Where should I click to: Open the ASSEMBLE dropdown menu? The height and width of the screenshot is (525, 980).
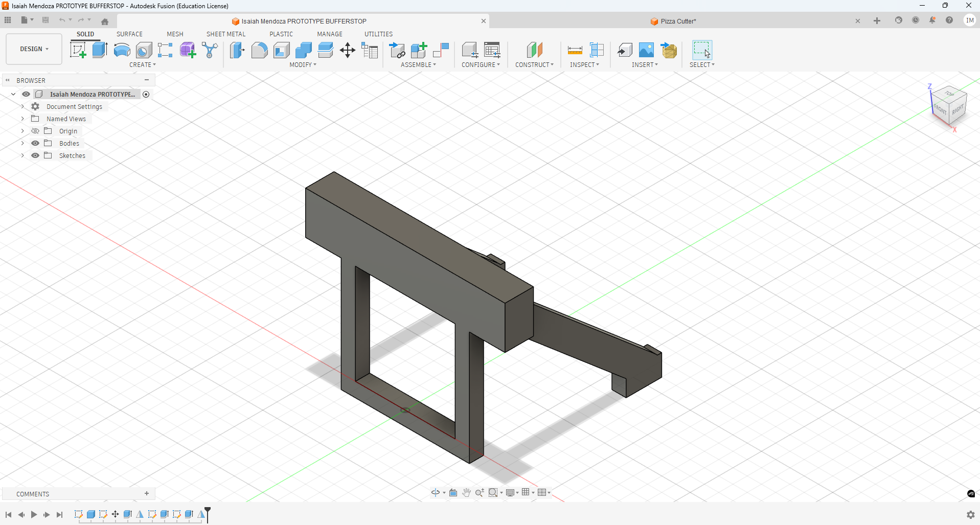point(419,65)
